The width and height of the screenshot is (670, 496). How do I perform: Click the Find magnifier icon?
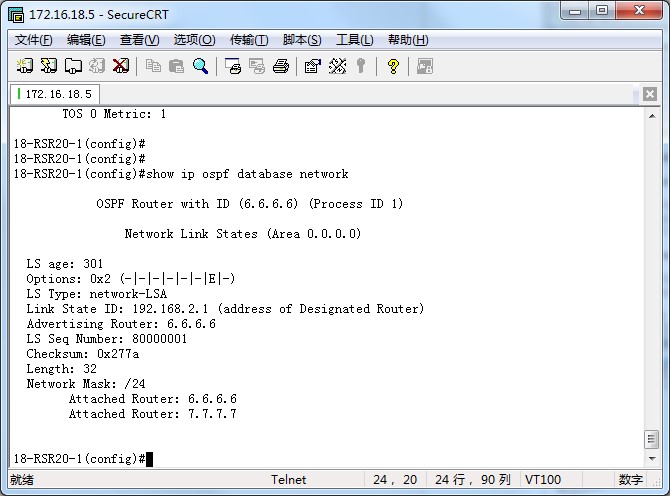point(201,67)
